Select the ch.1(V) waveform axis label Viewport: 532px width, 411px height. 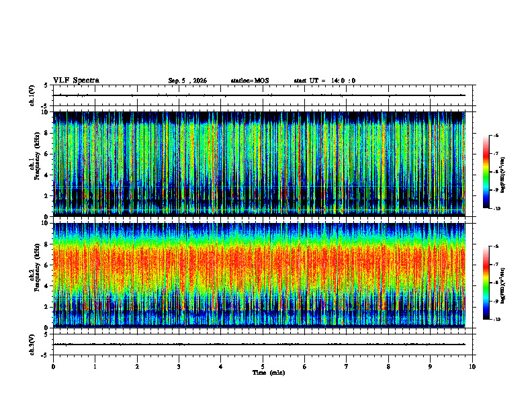click(x=32, y=95)
